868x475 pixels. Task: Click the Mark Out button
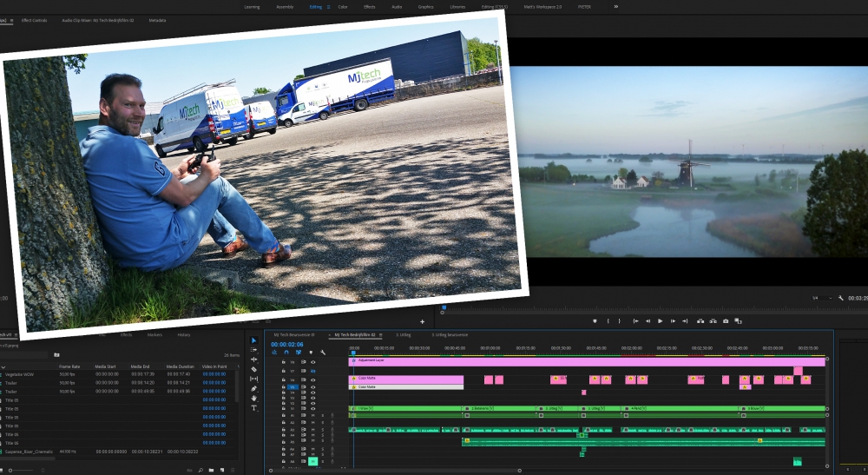coord(620,321)
